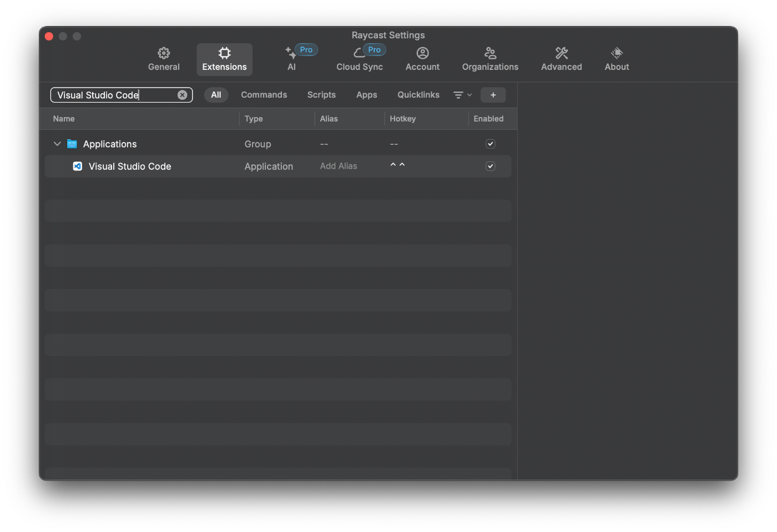Select the Applications folder icon

pyautogui.click(x=72, y=144)
